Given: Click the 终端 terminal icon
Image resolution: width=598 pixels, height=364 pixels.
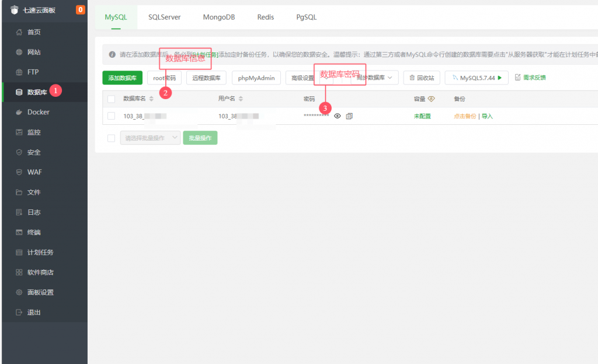Looking at the screenshot, I should click(x=19, y=232).
